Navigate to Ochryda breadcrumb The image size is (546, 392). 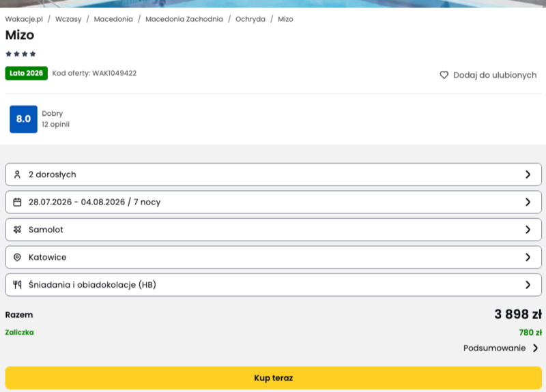pyautogui.click(x=250, y=19)
